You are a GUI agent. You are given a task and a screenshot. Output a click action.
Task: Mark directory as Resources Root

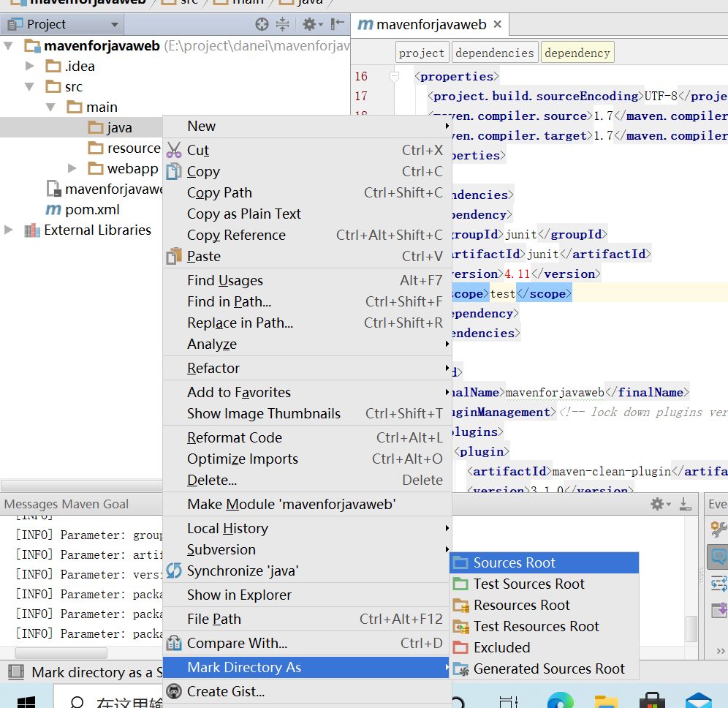tap(545, 605)
